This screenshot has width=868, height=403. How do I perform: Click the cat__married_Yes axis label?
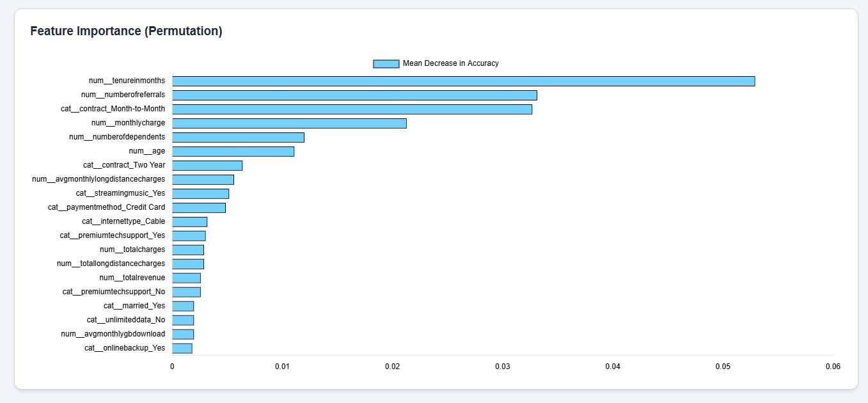tap(134, 306)
